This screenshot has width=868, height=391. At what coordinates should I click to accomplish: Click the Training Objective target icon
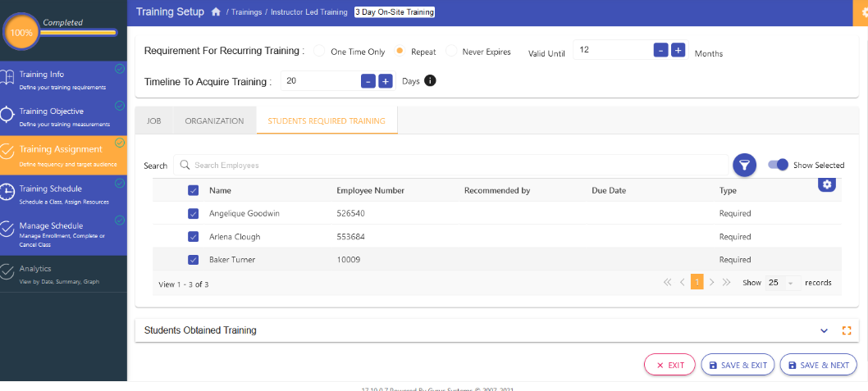tap(7, 115)
